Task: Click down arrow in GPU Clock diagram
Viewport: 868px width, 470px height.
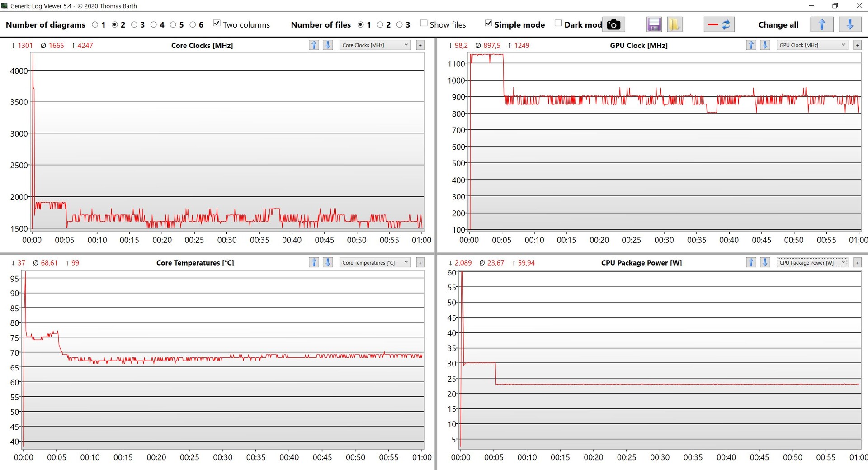Action: click(x=765, y=45)
